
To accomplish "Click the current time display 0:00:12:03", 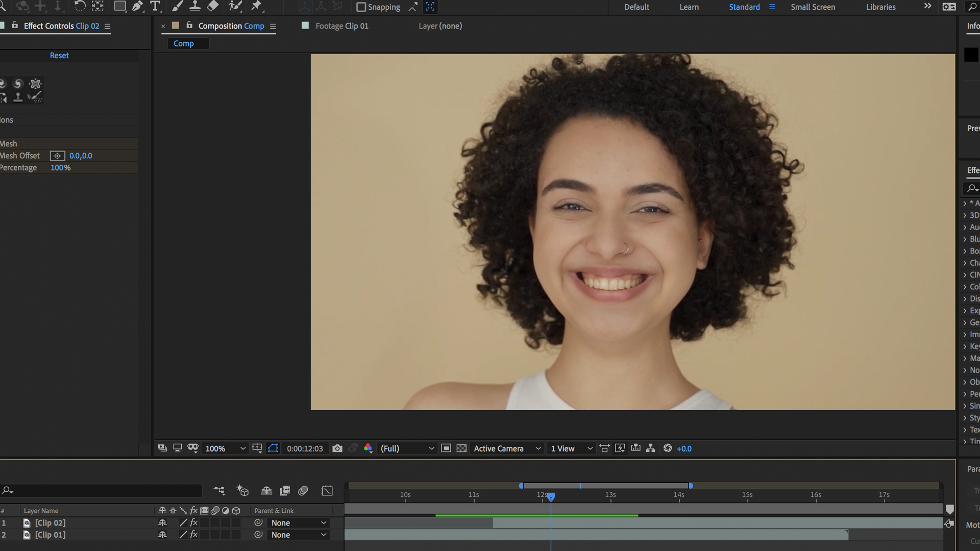I will point(305,448).
